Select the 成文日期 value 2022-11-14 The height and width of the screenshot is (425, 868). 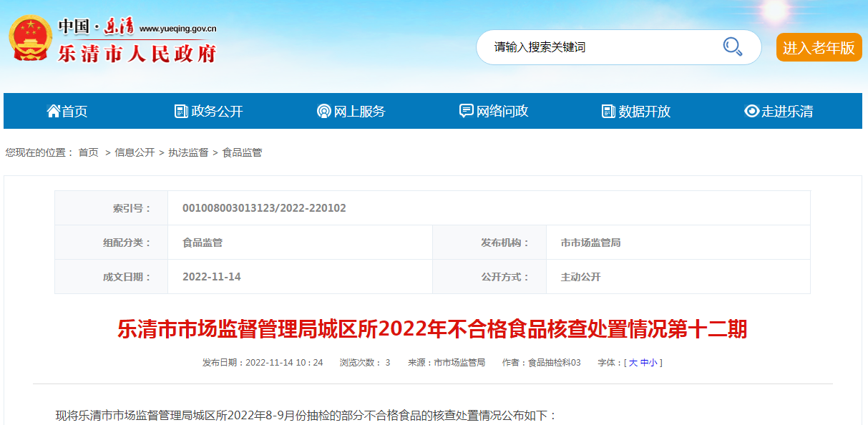tap(212, 277)
